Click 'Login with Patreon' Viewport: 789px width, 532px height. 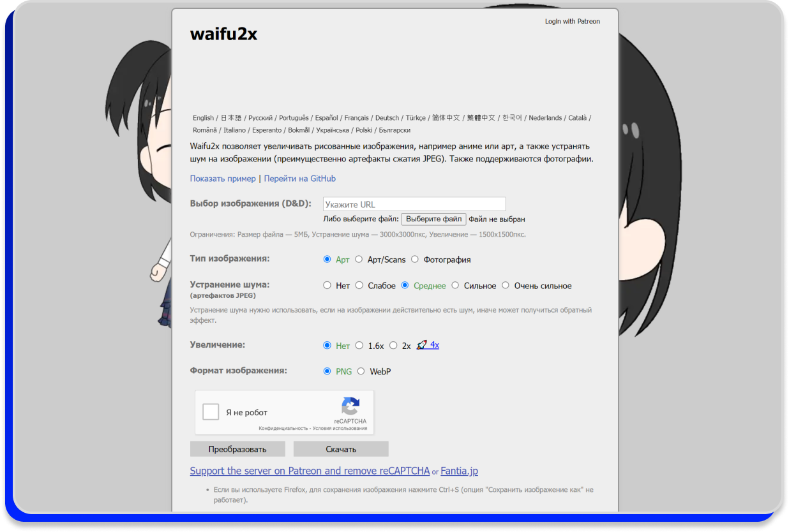(x=573, y=21)
